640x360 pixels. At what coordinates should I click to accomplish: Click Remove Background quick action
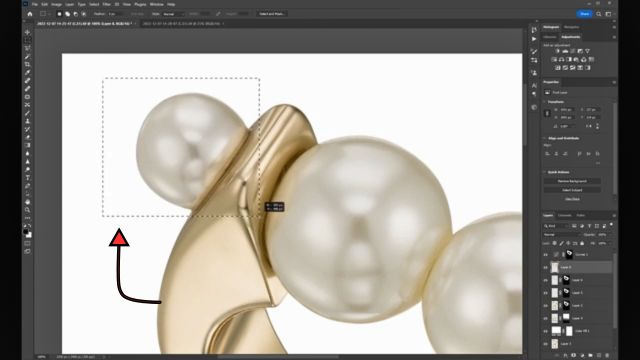pos(572,181)
